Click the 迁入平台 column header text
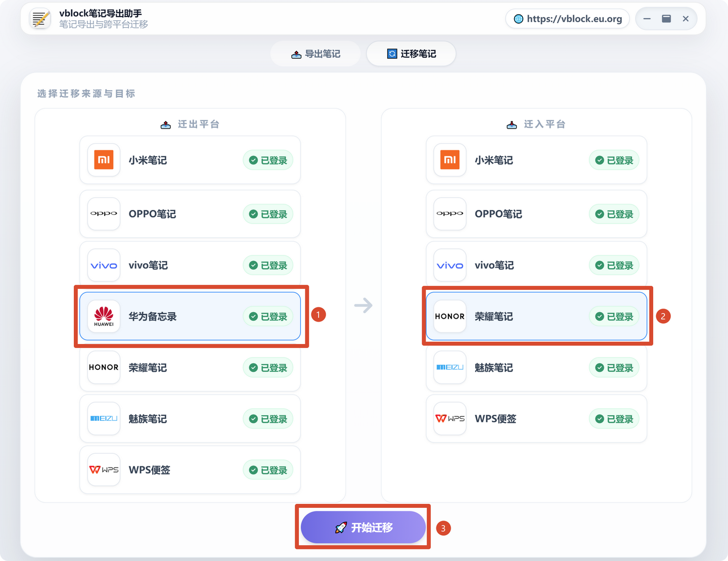This screenshot has height=561, width=728. 544,124
